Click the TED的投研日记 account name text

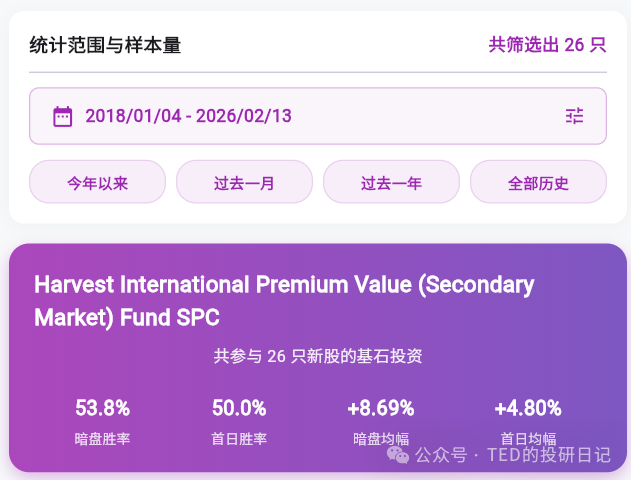click(548, 455)
